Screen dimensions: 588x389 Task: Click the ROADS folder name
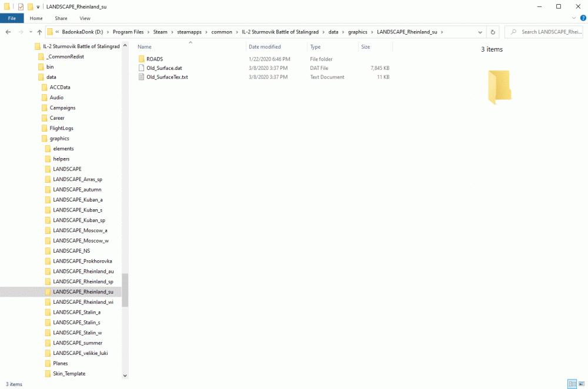155,59
